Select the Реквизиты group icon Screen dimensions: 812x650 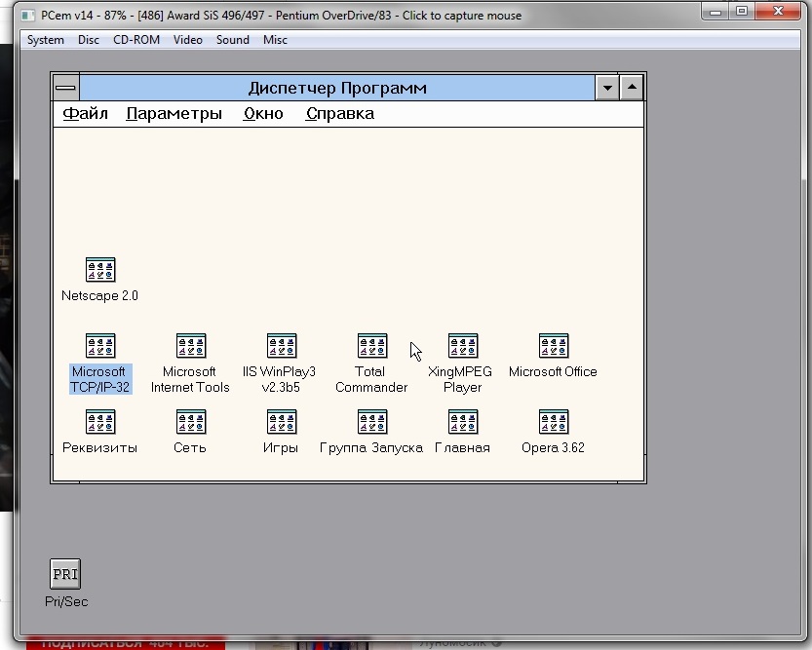pyautogui.click(x=100, y=422)
